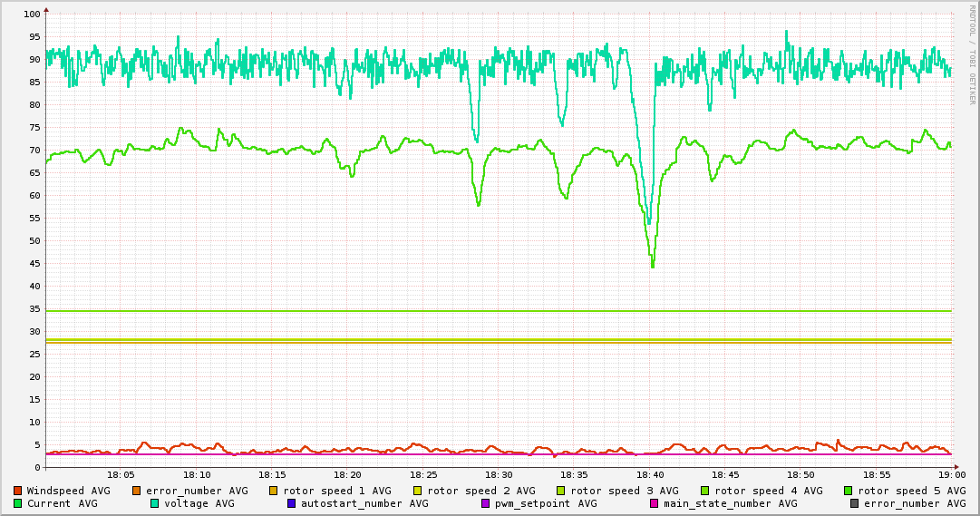Select the 85 value on the y-axis
The image size is (980, 516).
[34, 82]
